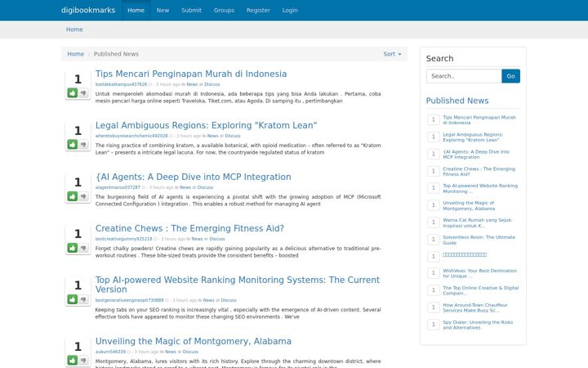Click Discuss under the Kratom Lean story
Image resolution: width=588 pixels, height=368 pixels.
click(233, 136)
